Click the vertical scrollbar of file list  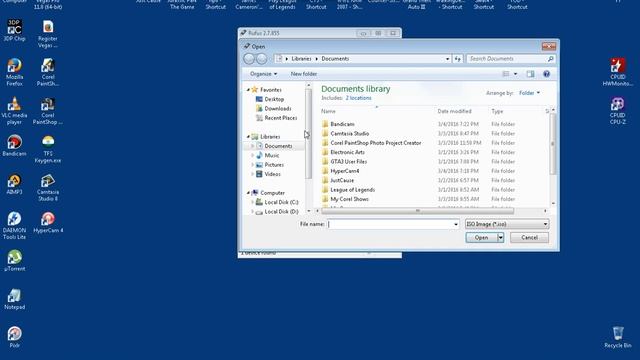[x=553, y=144]
